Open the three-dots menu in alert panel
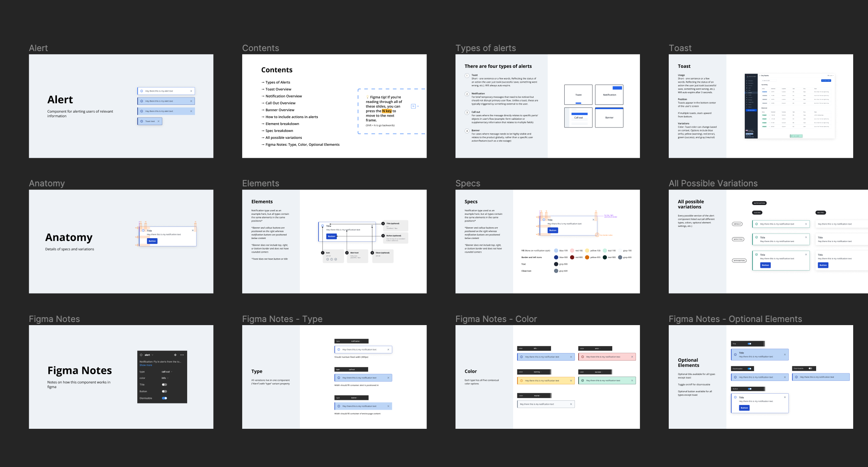This screenshot has width=868, height=467. click(x=182, y=355)
